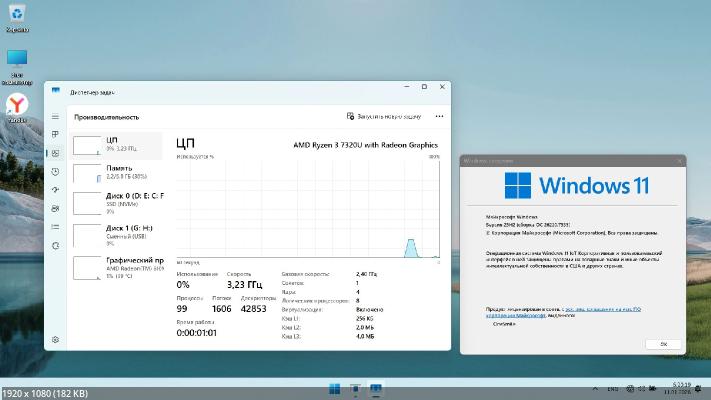
Task: Open App history icon in Task Manager sidebar
Action: click(56, 171)
